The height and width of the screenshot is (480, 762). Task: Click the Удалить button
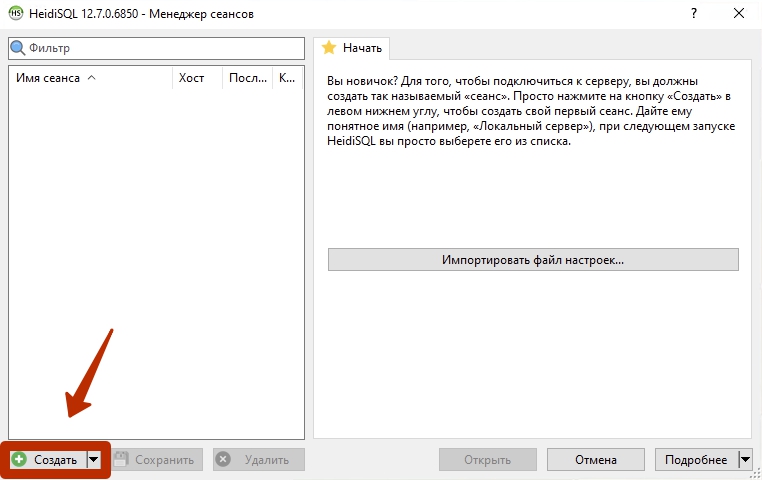pos(259,460)
